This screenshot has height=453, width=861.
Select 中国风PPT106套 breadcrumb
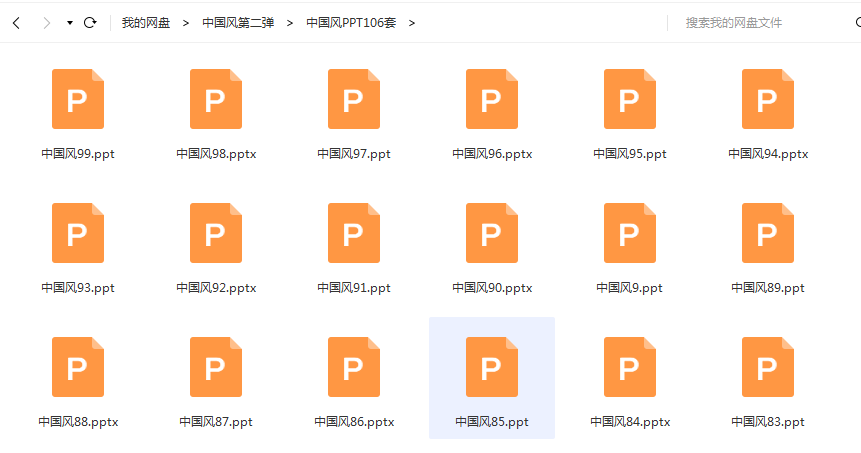coord(351,23)
